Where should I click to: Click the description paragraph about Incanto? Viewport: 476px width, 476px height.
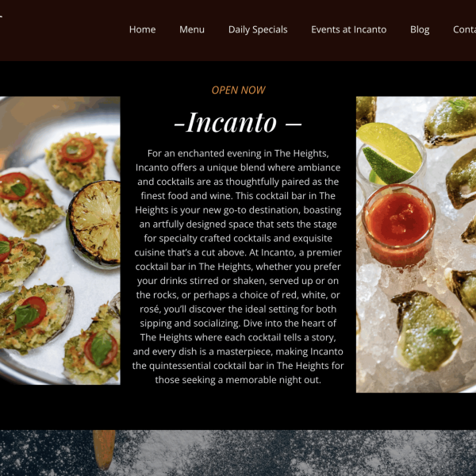point(238,267)
